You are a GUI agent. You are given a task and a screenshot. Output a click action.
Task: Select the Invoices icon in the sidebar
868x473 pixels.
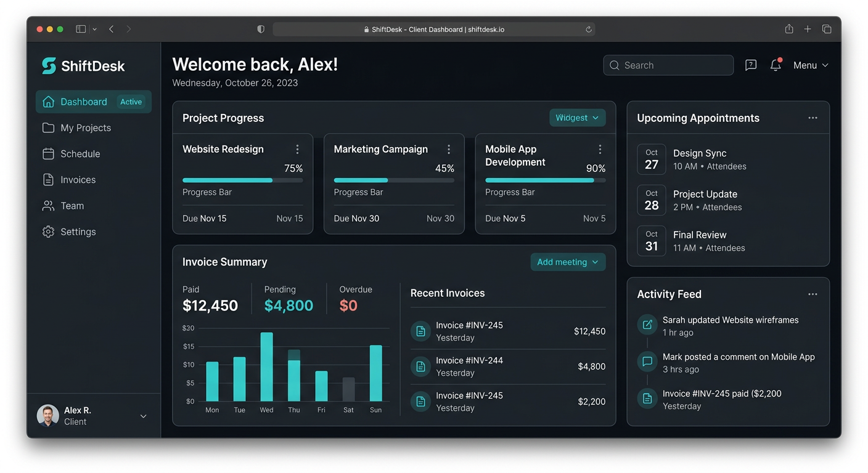pyautogui.click(x=49, y=179)
